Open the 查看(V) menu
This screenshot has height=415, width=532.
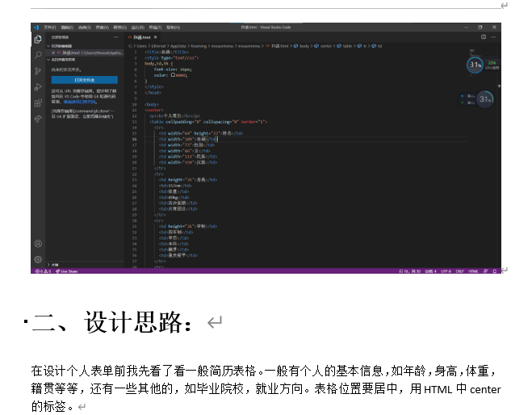[103, 27]
